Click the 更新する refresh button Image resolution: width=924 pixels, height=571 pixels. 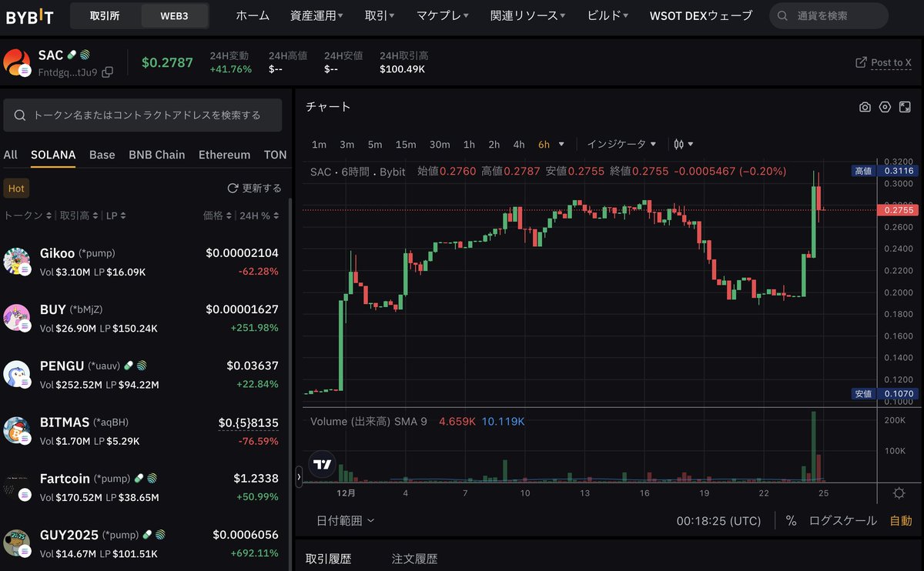click(254, 188)
